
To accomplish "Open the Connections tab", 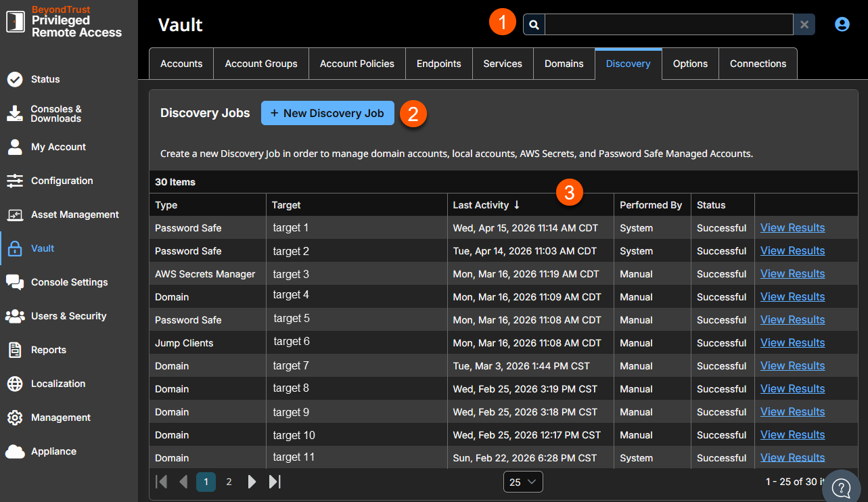I will [758, 63].
